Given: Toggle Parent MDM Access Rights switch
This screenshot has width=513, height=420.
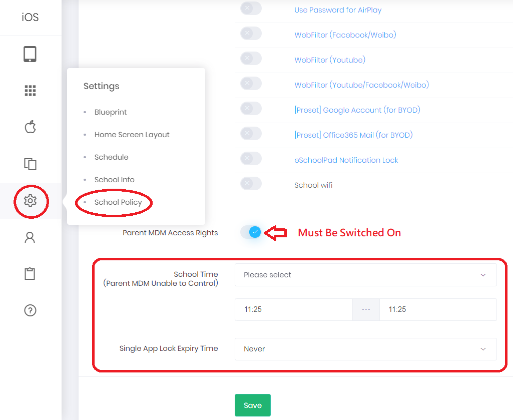Looking at the screenshot, I should point(251,232).
